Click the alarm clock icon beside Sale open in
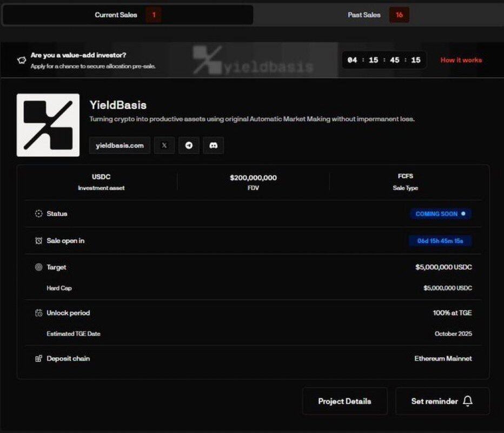Viewport: 504px width, 433px height. pos(38,241)
